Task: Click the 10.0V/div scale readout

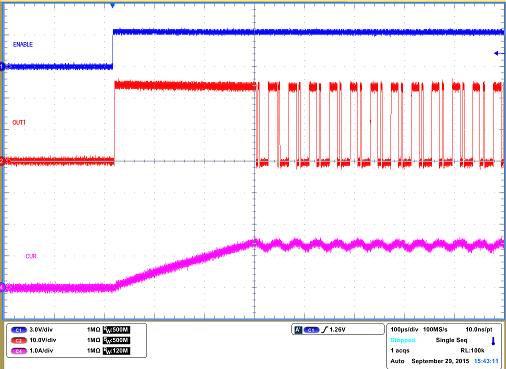Action: [43, 340]
